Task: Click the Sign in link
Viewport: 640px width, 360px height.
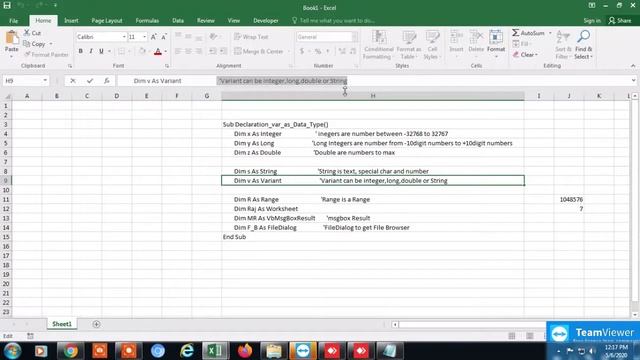Action: (592, 20)
